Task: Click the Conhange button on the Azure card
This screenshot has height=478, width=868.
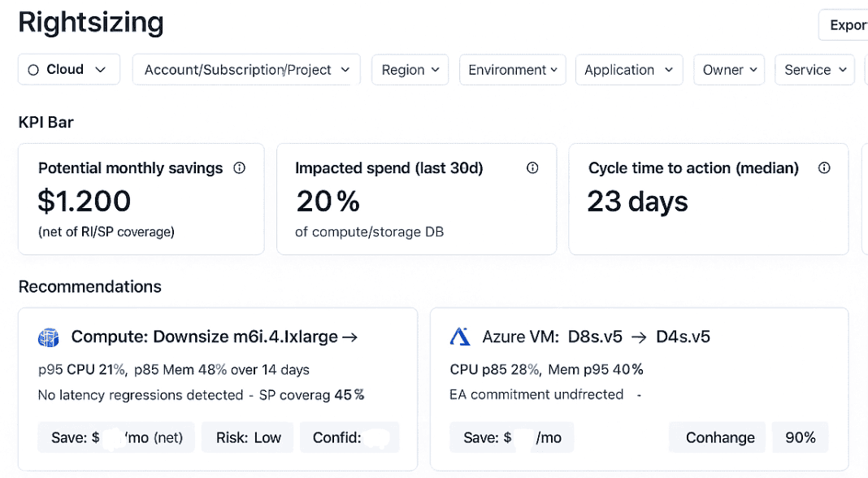Action: pyautogui.click(x=717, y=437)
